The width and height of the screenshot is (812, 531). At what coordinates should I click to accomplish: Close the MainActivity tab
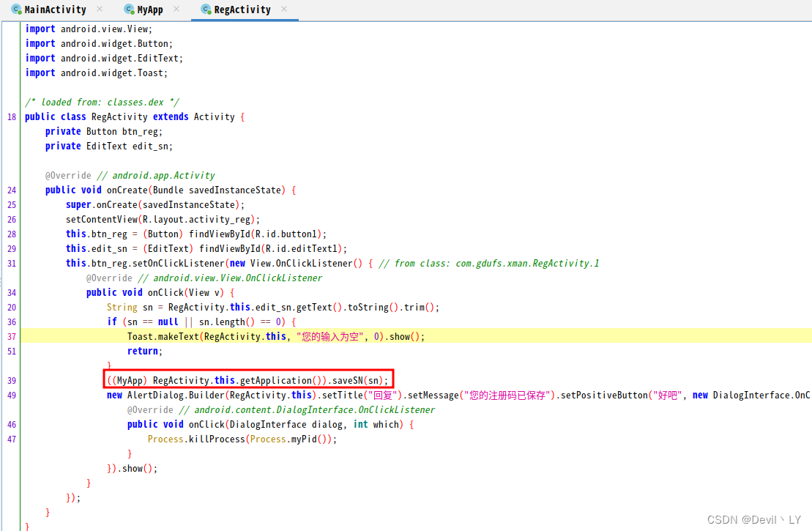(x=100, y=9)
